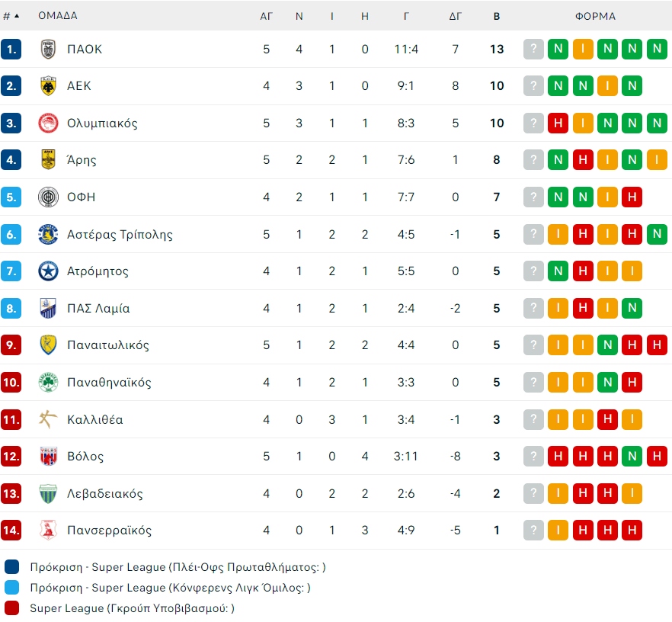This screenshot has height=622, width=672.
Task: Click the Βόλος team crest
Action: [x=49, y=457]
